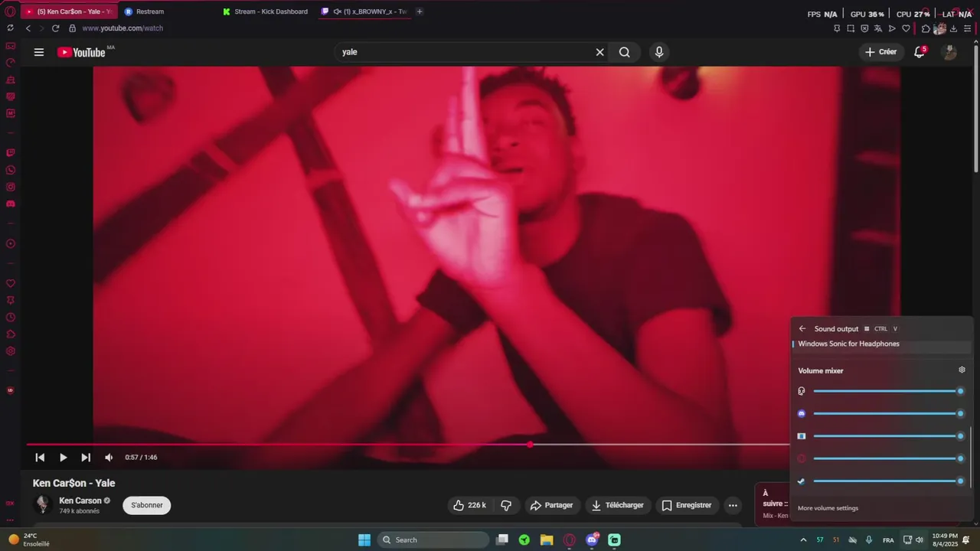Screen dimensions: 980x551
Task: Reload the YouTube page
Action: click(x=55, y=28)
